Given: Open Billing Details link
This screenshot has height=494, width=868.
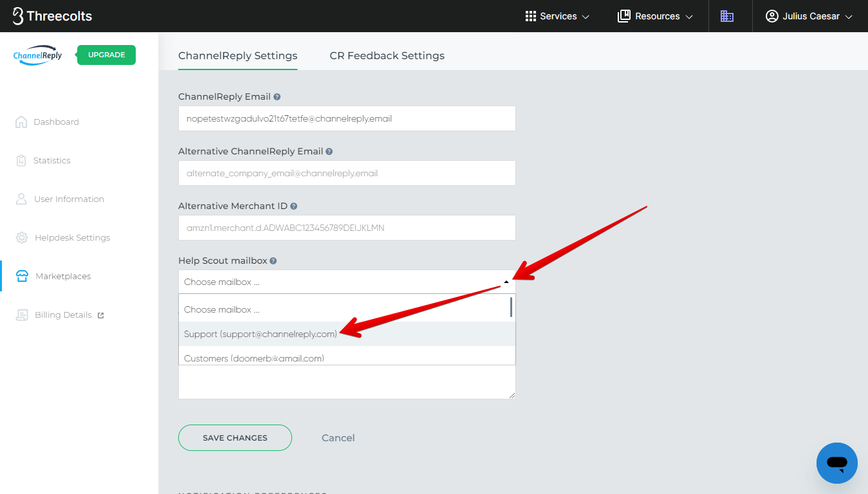Looking at the screenshot, I should tap(63, 315).
